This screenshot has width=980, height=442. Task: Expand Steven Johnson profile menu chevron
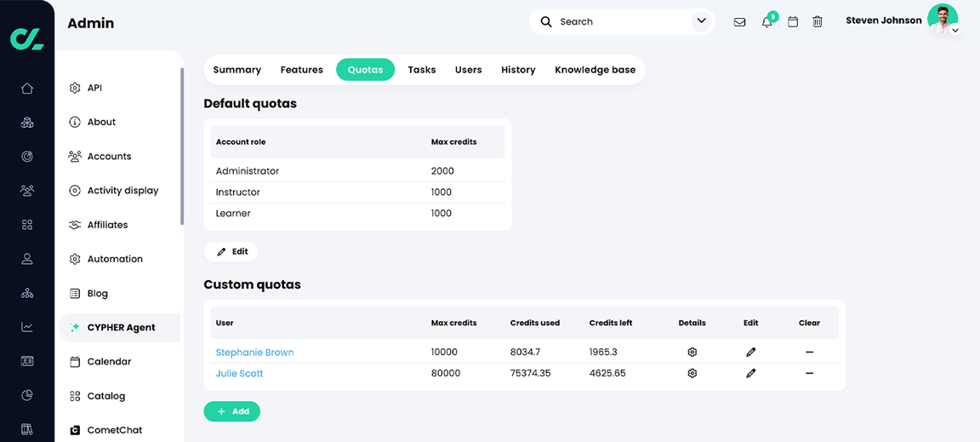(955, 30)
